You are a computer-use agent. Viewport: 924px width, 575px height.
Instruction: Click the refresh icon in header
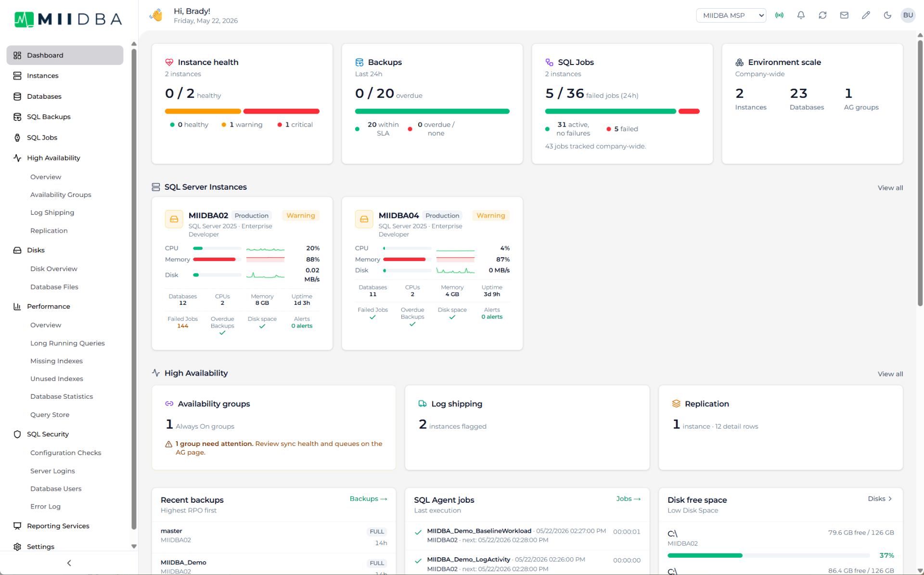point(822,15)
